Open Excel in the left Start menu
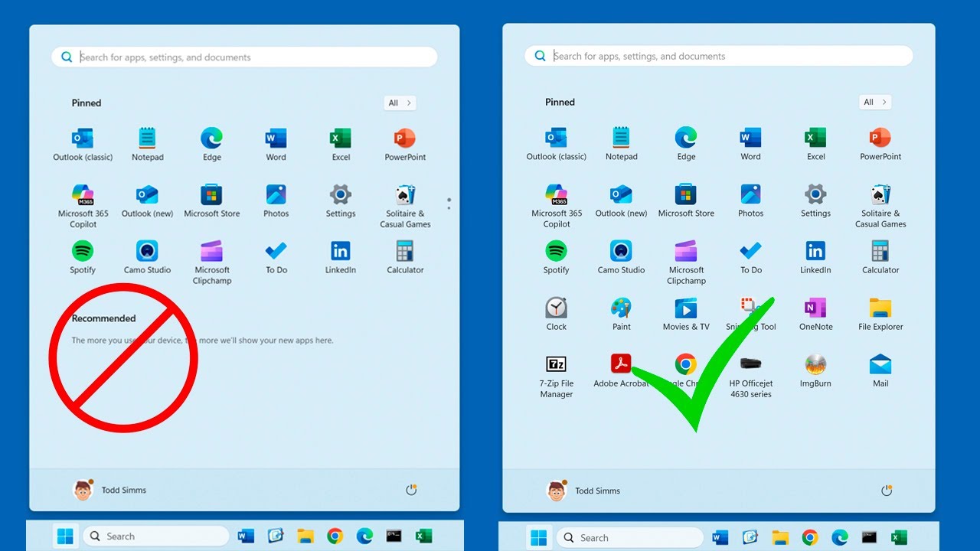This screenshot has width=980, height=551. coord(341,145)
